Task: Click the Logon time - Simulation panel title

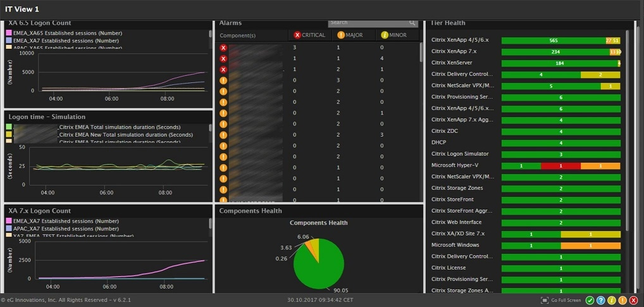Action: pyautogui.click(x=47, y=117)
